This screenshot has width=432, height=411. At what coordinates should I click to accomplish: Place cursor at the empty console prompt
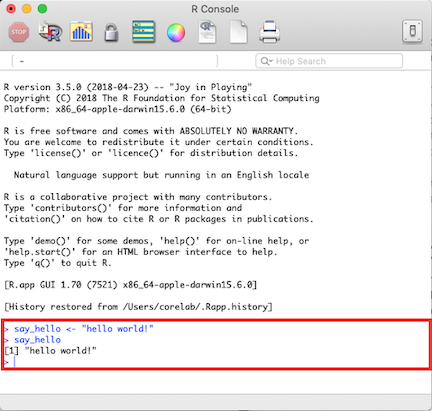(15, 362)
